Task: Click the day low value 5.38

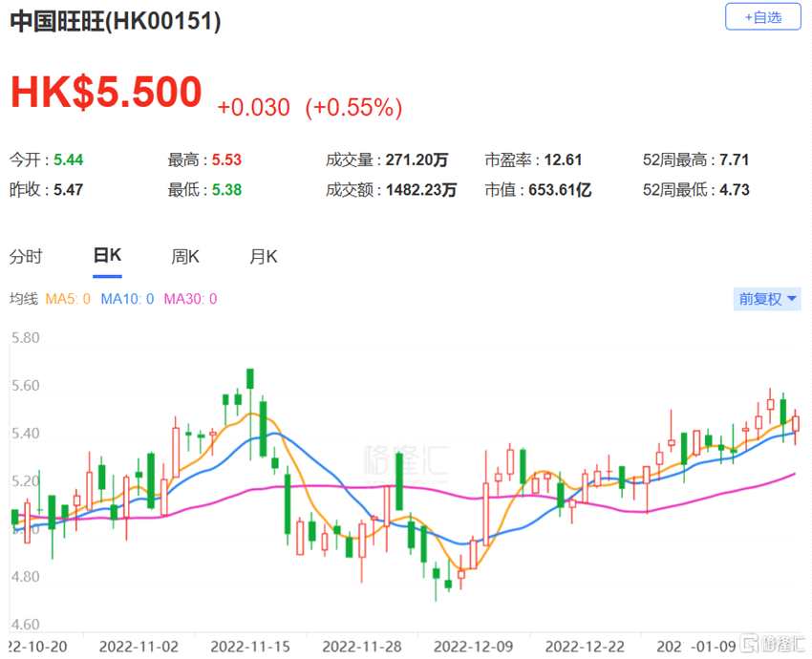Action: [226, 189]
